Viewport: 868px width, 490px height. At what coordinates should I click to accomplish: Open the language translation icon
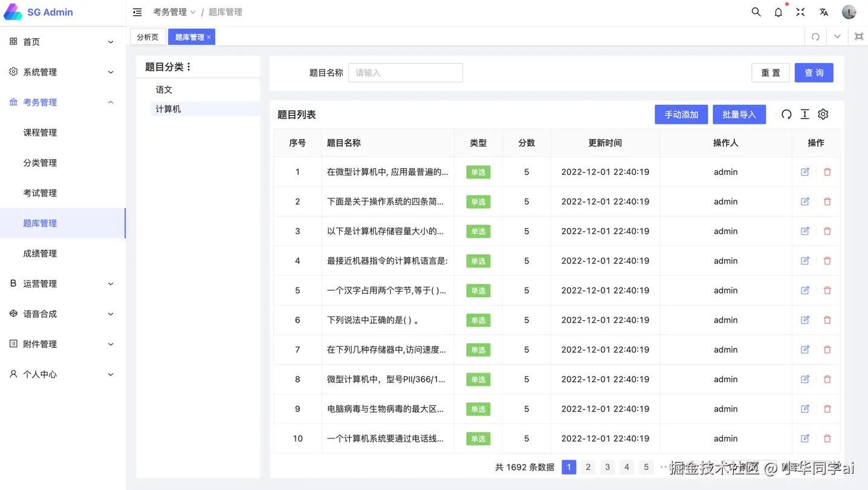[823, 12]
